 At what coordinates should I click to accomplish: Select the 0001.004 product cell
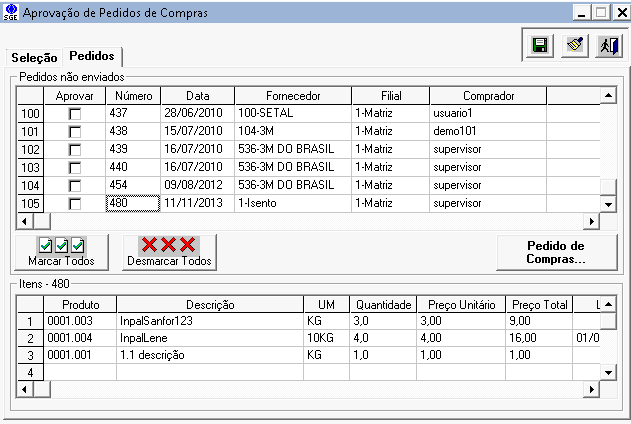[x=79, y=339]
